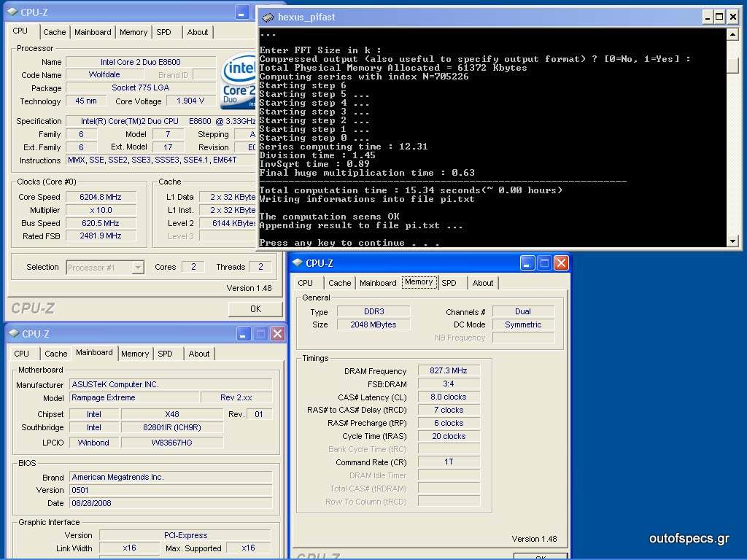Click the rated FSB value "2481.9 MHz"
Image resolution: width=747 pixels, height=560 pixels.
click(101, 236)
